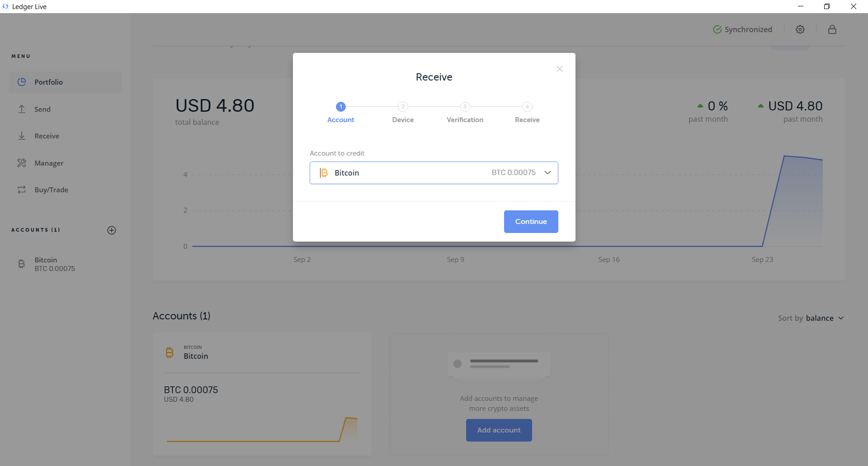Click the 'USD 4.80' past month gain text
The height and width of the screenshot is (466, 868).
coord(795,106)
